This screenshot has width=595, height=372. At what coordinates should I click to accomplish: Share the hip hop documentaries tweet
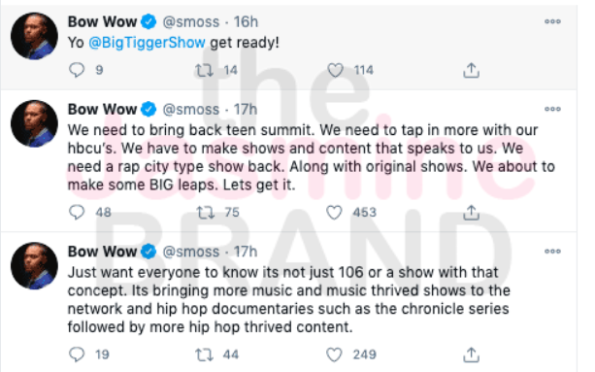[471, 355]
